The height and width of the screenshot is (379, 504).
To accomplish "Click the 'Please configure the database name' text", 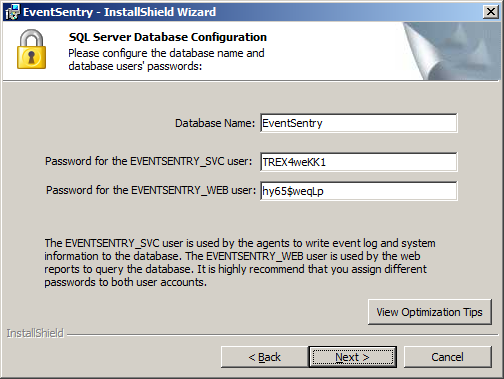I will tap(166, 60).
